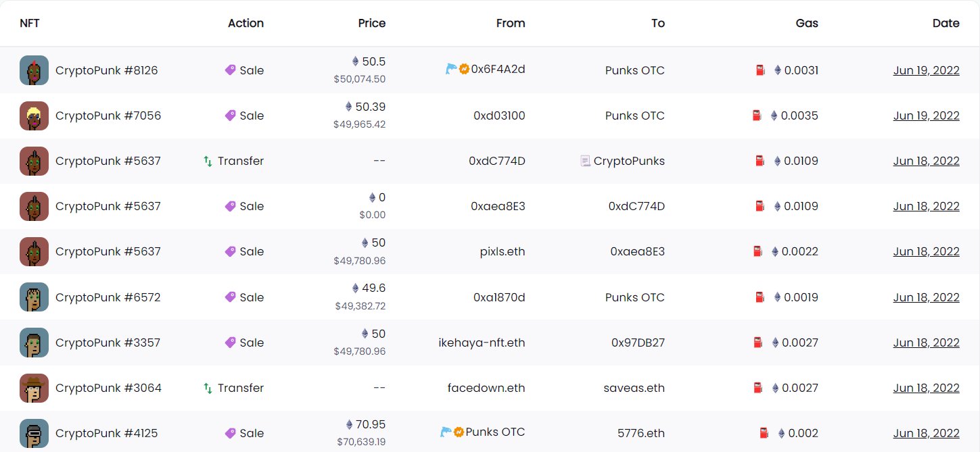Click the green Transfer arrows icon for CryptoPunk #5637
Viewport: 980px width, 452px height.
[208, 161]
